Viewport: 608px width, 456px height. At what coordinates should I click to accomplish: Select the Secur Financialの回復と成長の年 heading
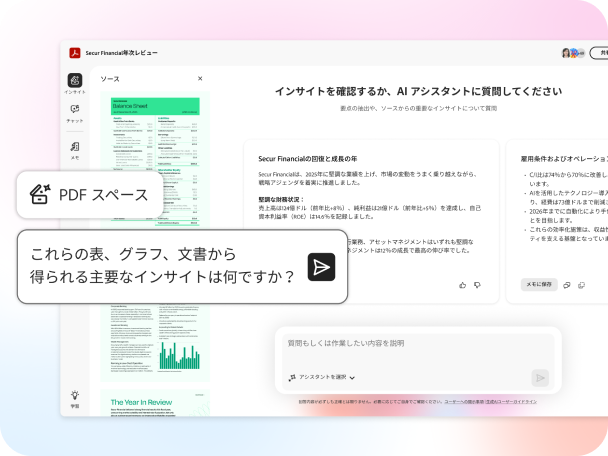click(307, 159)
